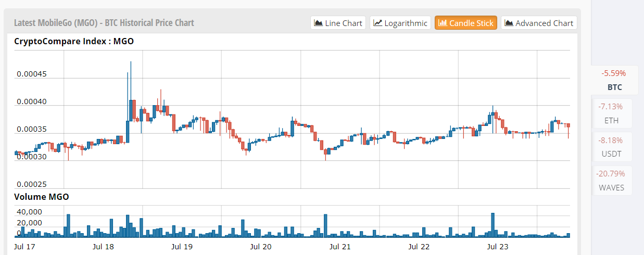Viewport: 644px width, 255px height.
Task: Click the 0.00035 price axis label
Action: [32, 129]
